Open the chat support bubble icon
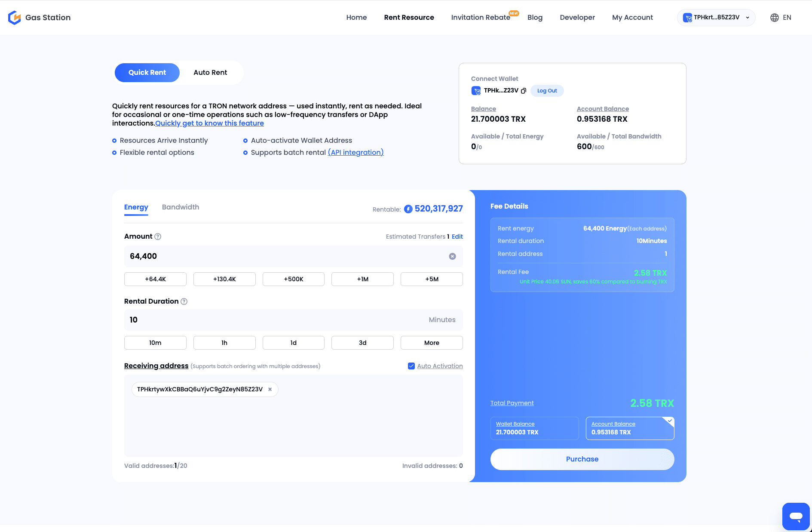The width and height of the screenshot is (812, 532). pos(796,516)
